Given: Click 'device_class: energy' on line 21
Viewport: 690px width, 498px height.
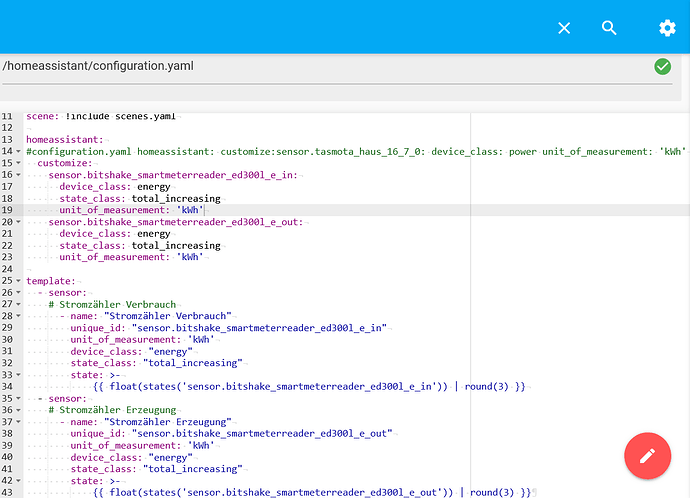Looking at the screenshot, I should point(115,234).
